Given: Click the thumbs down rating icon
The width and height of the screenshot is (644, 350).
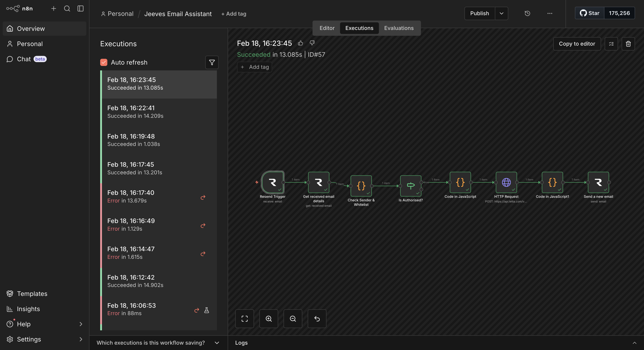Looking at the screenshot, I should [x=312, y=43].
